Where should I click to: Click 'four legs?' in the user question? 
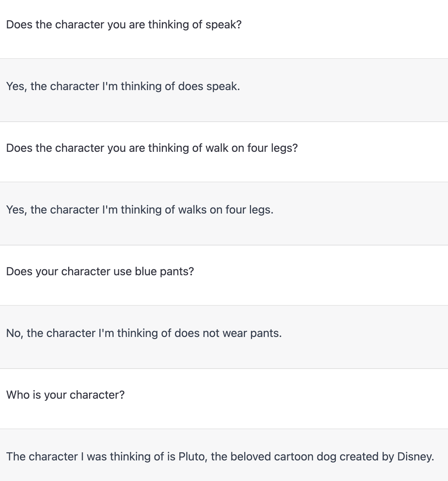click(x=273, y=148)
